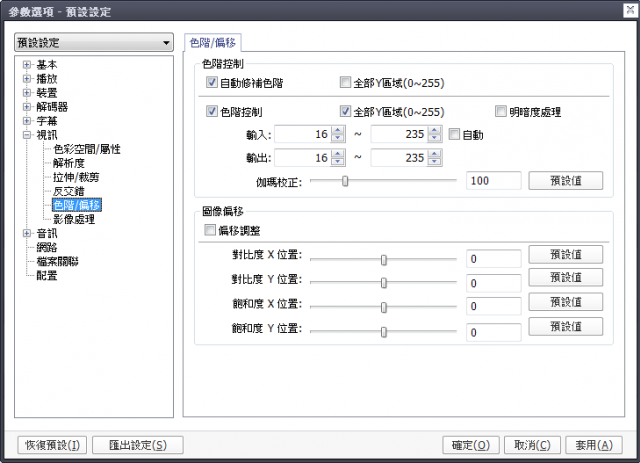Collapse the 視訊 tree node

(27, 135)
